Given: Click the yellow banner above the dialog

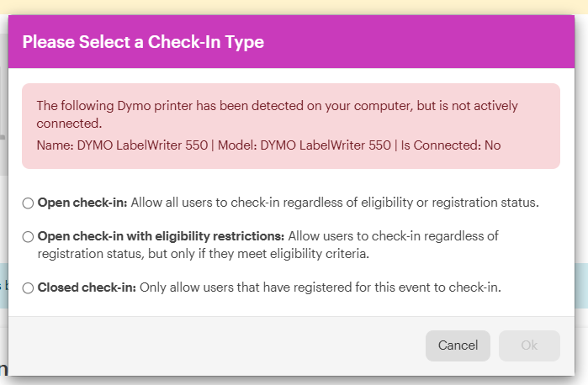Looking at the screenshot, I should pos(294,7).
